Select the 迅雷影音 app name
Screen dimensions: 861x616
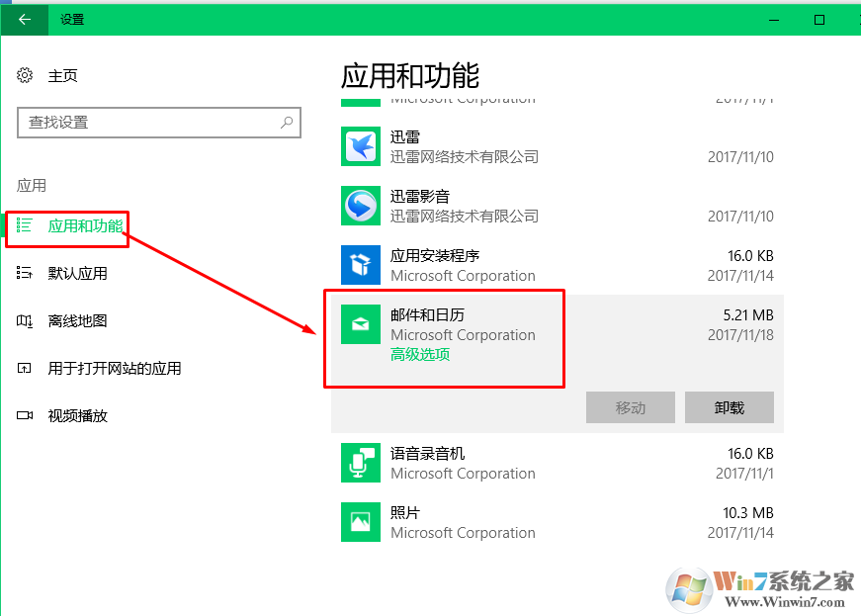click(x=419, y=196)
